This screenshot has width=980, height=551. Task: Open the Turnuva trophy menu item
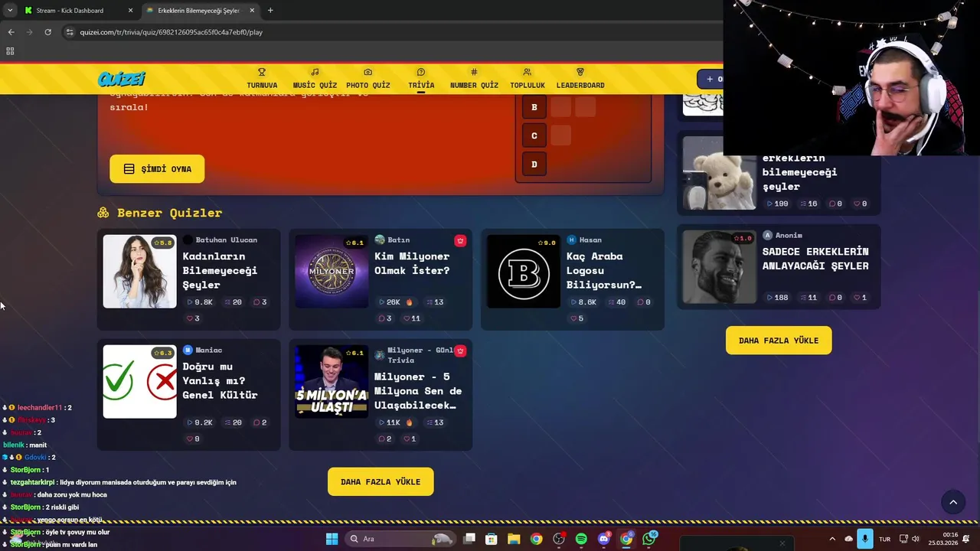(262, 79)
